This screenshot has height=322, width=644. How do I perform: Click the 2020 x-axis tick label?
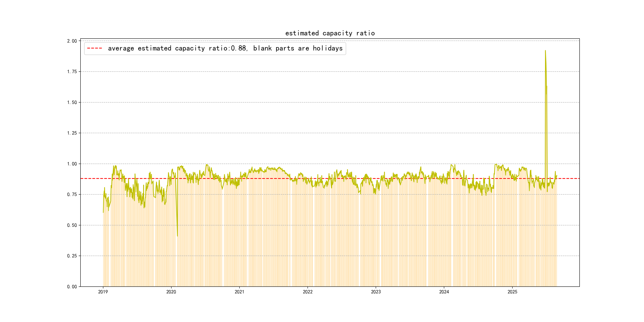(171, 292)
